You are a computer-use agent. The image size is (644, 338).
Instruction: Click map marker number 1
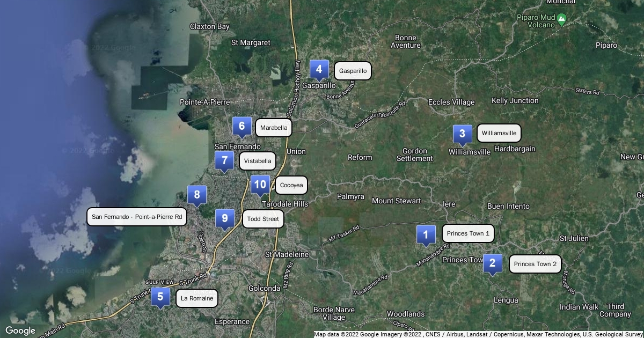click(426, 234)
